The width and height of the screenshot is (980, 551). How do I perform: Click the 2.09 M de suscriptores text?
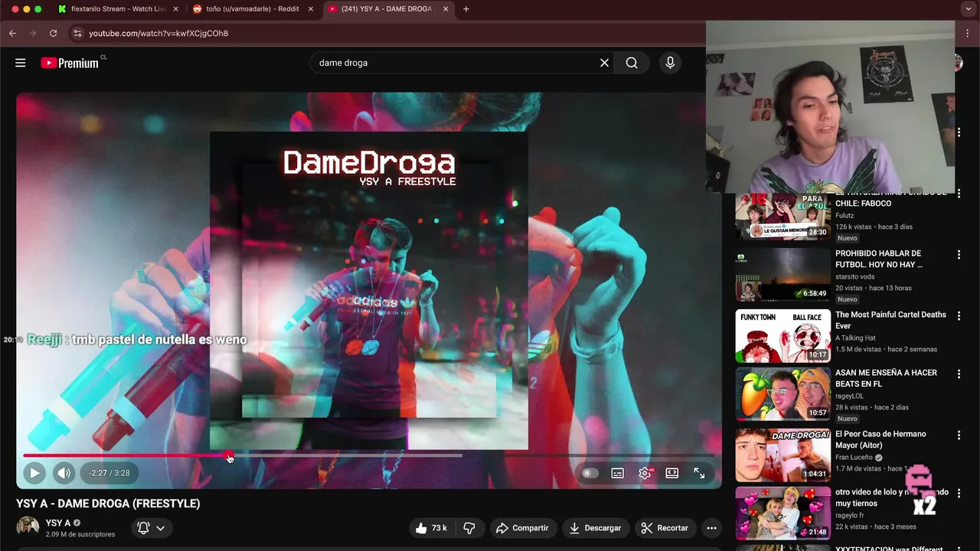click(x=80, y=534)
